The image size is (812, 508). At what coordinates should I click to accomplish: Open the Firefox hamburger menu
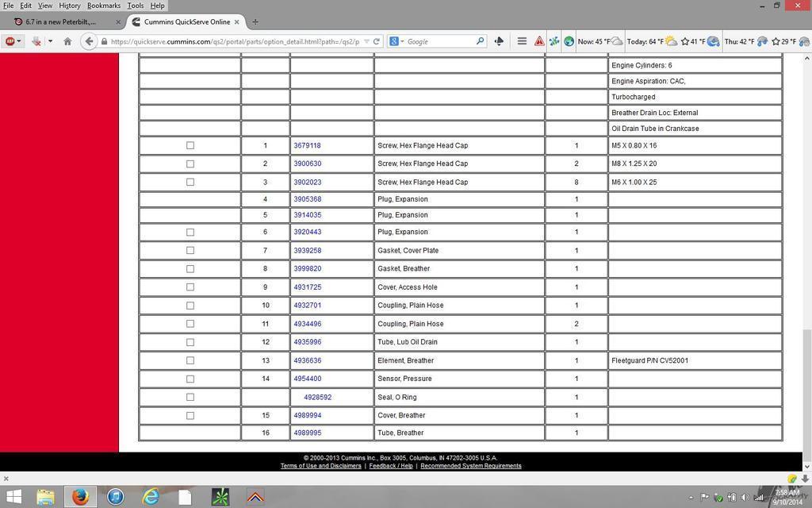point(522,41)
